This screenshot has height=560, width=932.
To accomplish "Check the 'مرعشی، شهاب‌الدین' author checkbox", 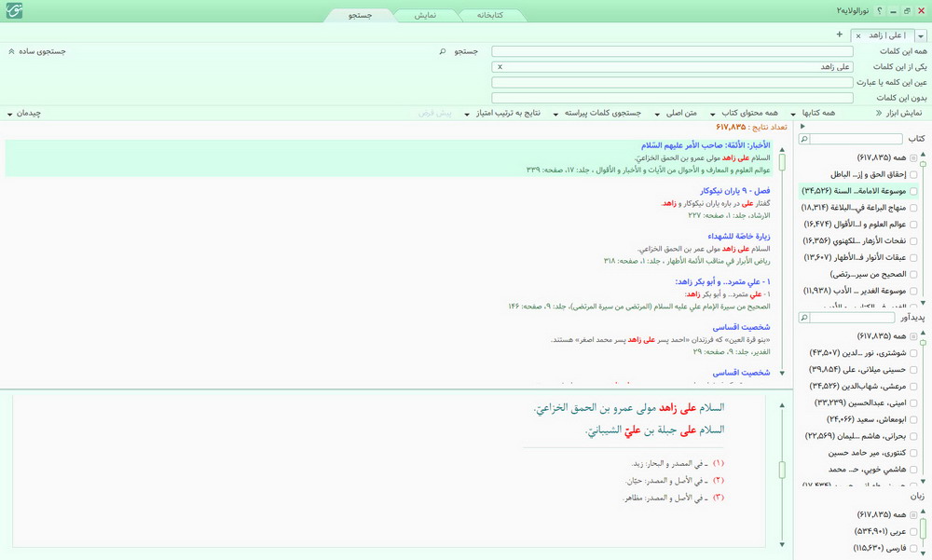I will click(913, 386).
